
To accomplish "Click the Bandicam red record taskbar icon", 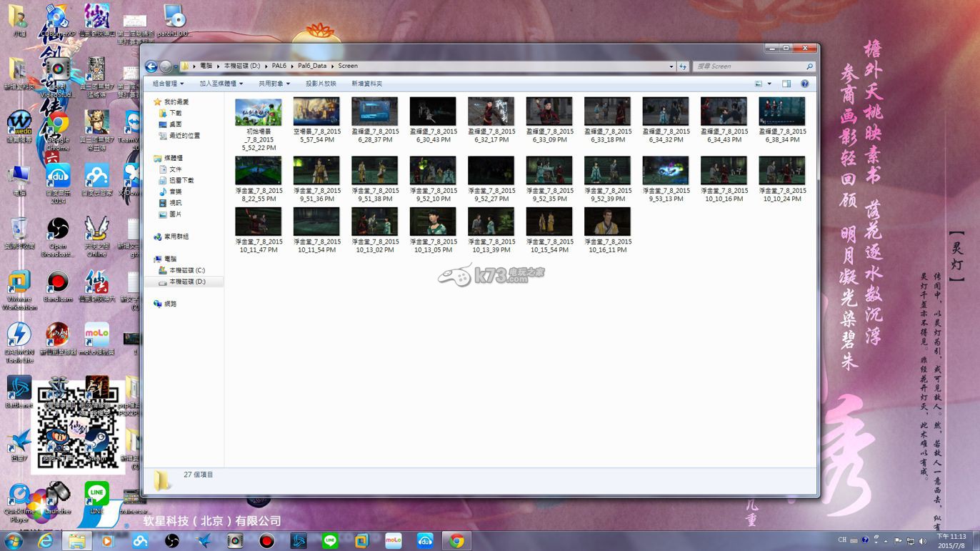I will coord(267,541).
